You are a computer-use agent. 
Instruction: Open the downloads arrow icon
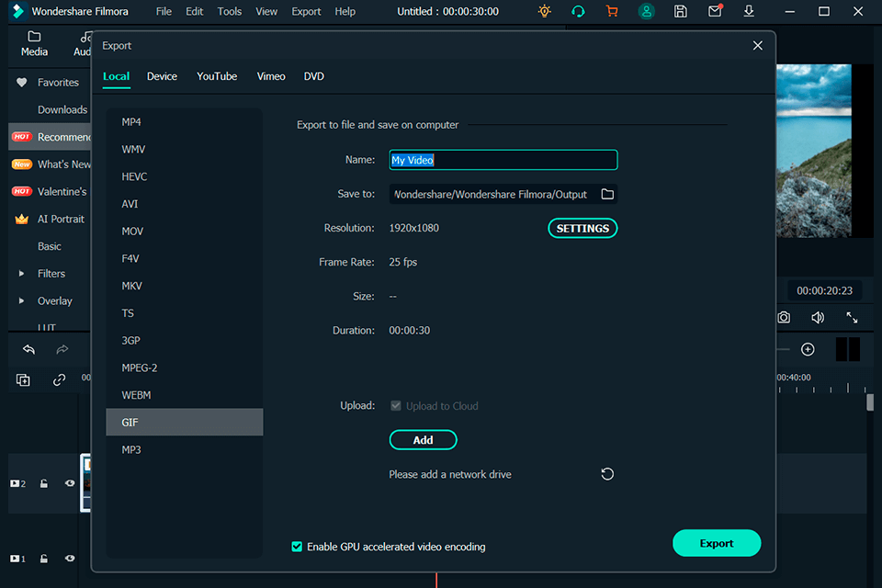tap(749, 11)
